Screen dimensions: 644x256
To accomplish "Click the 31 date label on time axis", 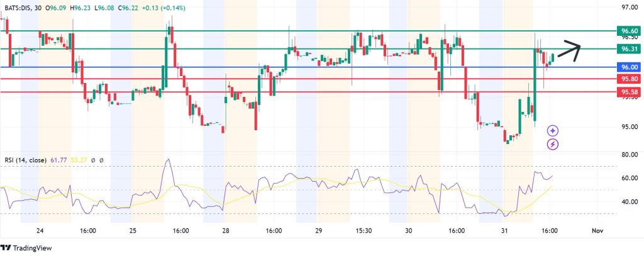I will [504, 230].
